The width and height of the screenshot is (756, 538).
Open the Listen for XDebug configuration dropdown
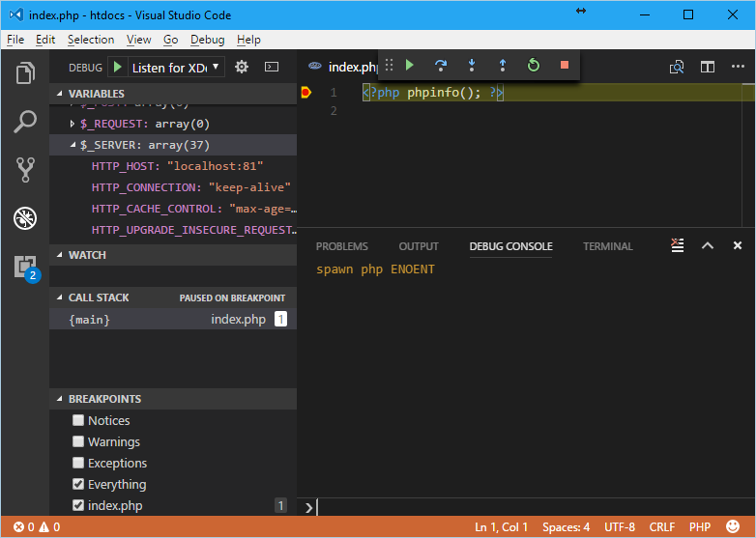pyautogui.click(x=176, y=67)
